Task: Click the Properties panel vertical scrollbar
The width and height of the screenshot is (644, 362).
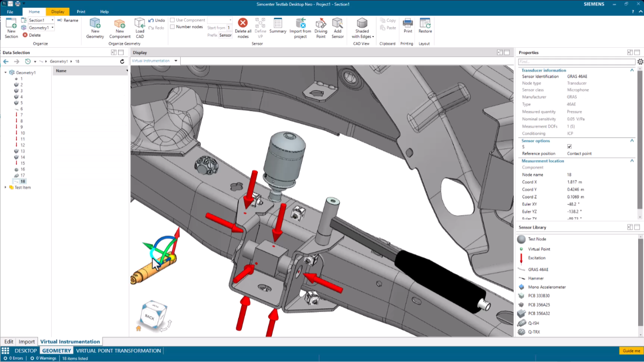Action: 641,142
